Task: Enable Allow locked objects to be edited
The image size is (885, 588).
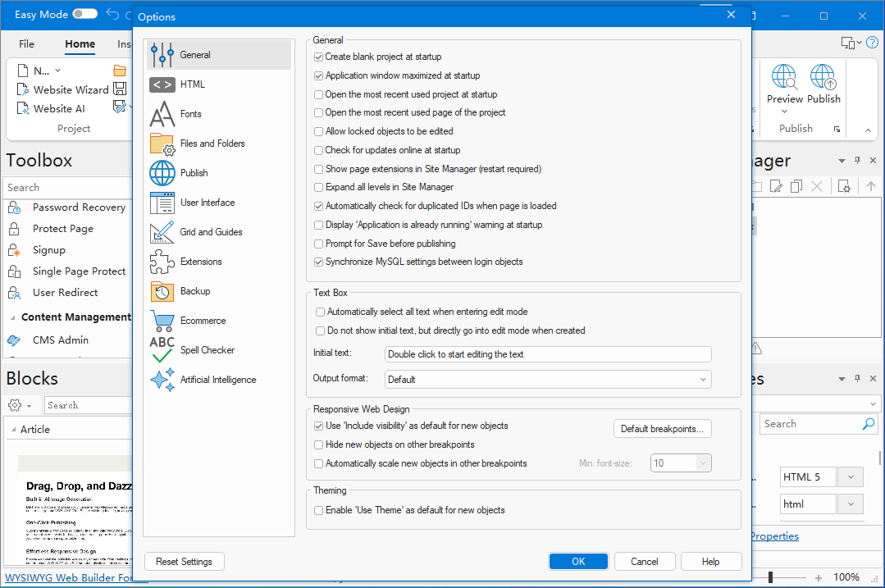Action: [319, 131]
